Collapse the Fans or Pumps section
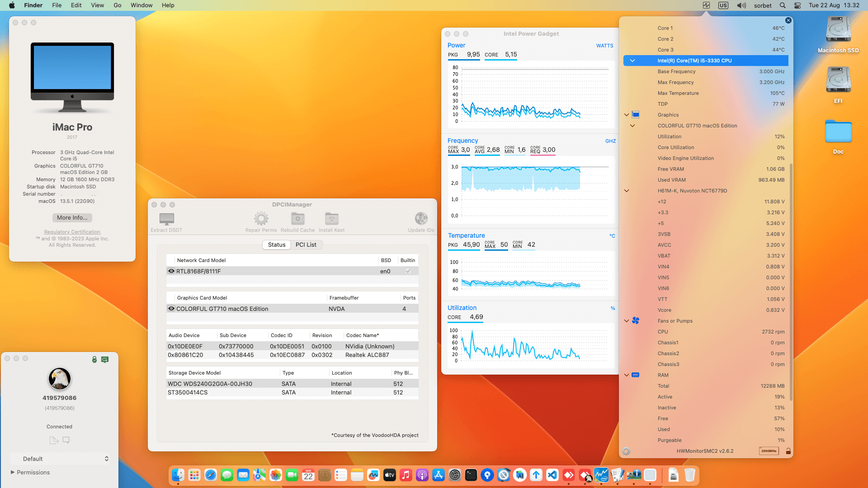868x488 pixels. [627, 321]
